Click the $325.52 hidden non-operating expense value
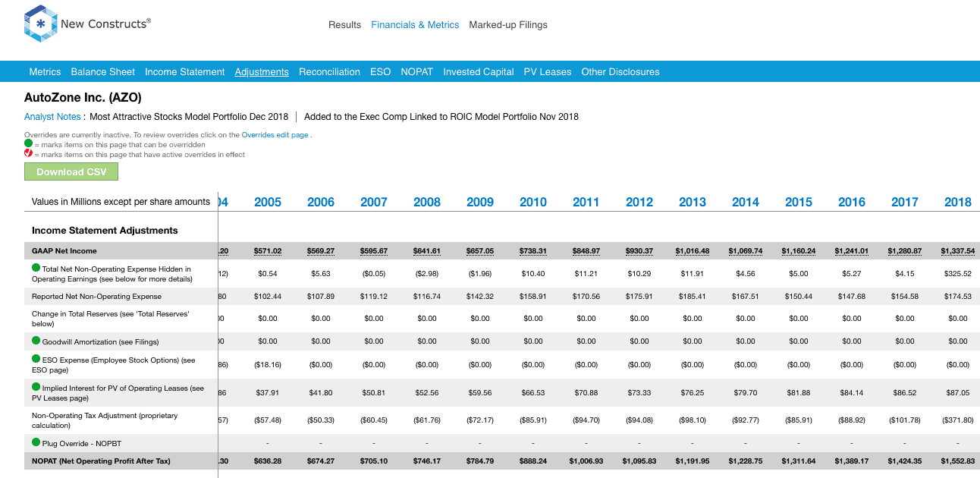The image size is (980, 478). pyautogui.click(x=958, y=273)
